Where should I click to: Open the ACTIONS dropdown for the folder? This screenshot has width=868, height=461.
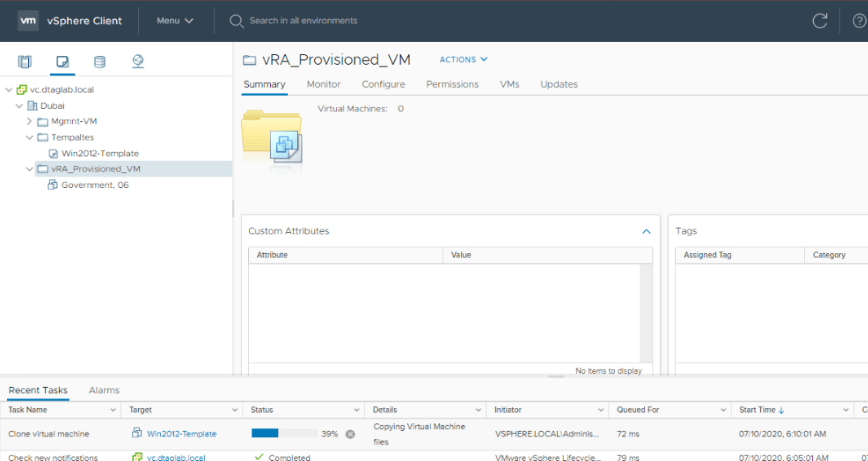(x=463, y=60)
